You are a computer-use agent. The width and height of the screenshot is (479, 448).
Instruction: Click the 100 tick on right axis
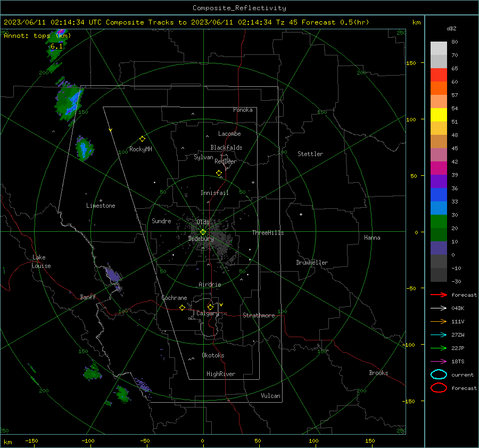pyautogui.click(x=411, y=119)
